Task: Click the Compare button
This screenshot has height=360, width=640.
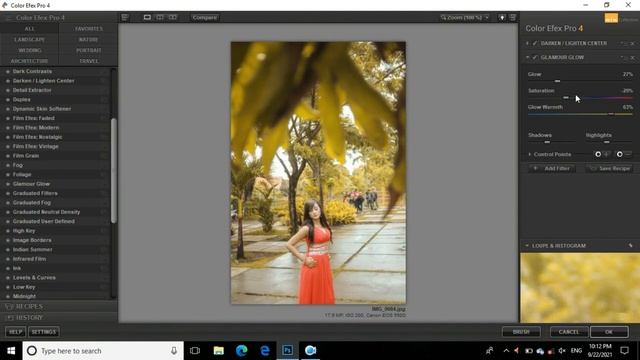Action: coord(205,18)
